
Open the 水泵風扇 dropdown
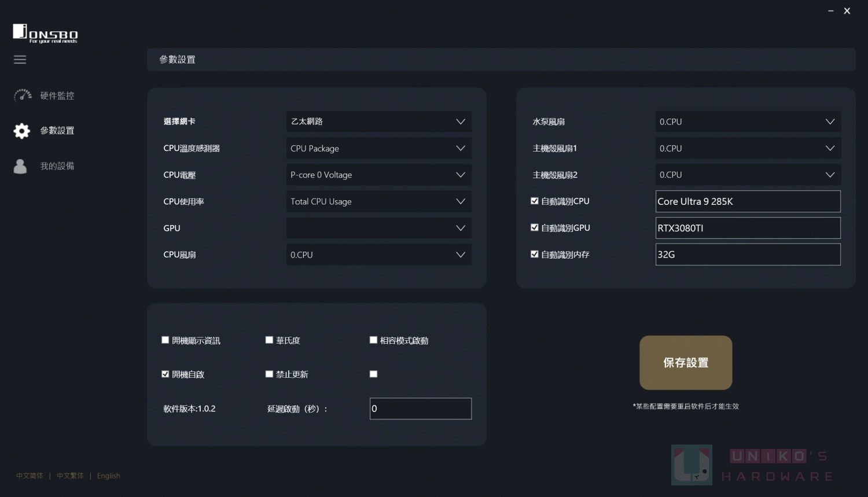[748, 122]
